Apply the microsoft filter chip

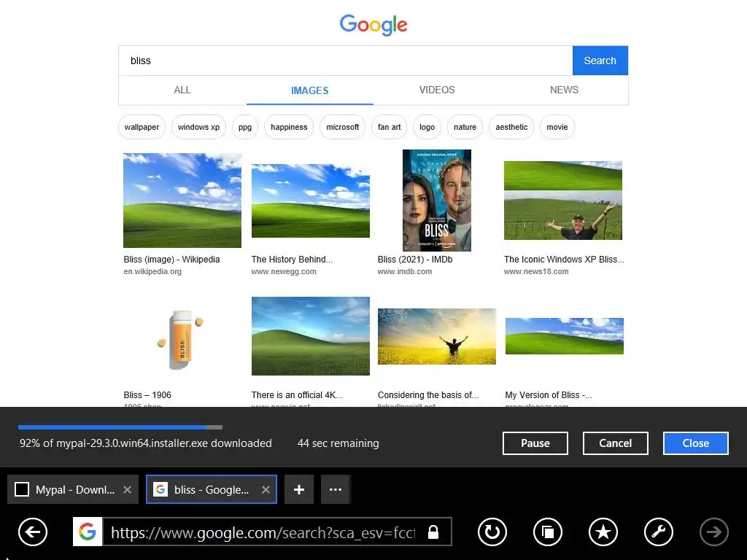[343, 127]
